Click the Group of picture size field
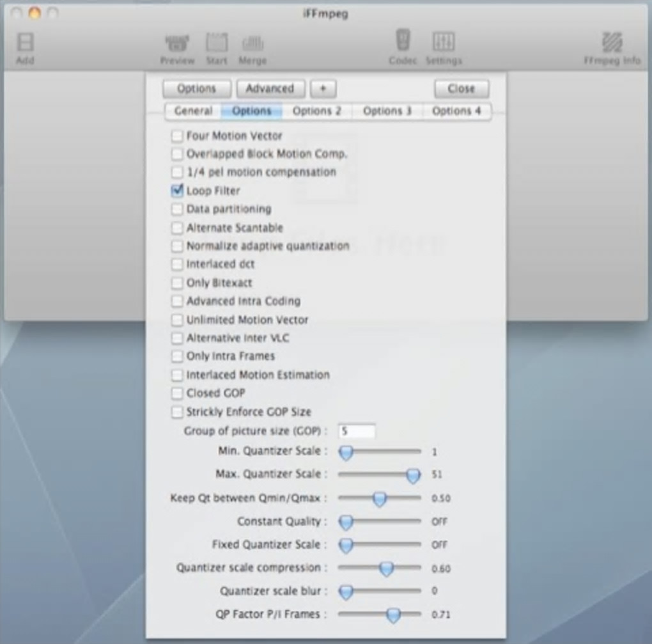 click(x=356, y=431)
